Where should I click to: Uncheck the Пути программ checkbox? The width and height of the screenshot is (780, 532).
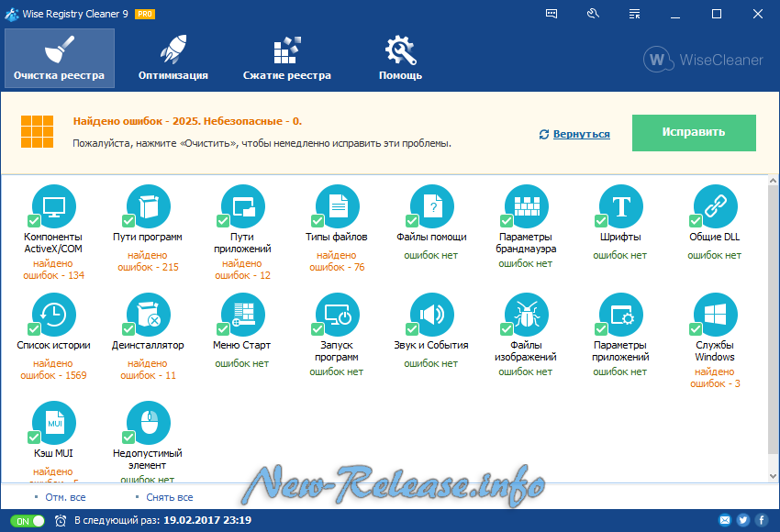128,221
